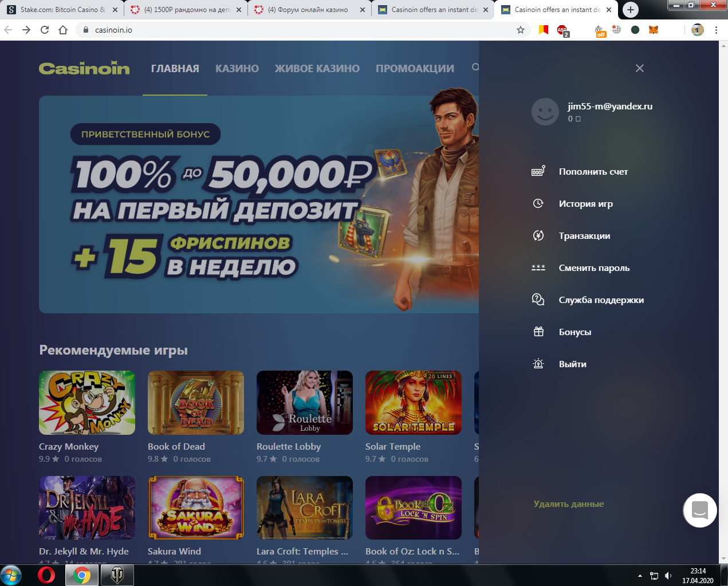The image size is (728, 586).
Task: Open a new browser tab with plus
Action: [x=630, y=10]
